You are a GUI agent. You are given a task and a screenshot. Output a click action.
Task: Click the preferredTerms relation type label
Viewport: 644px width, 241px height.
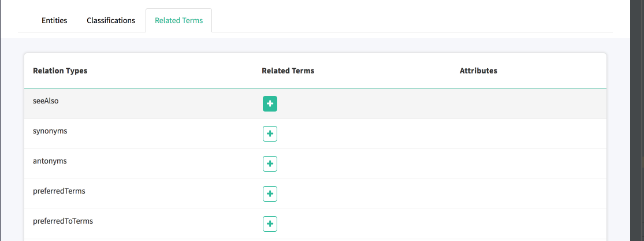click(x=59, y=191)
